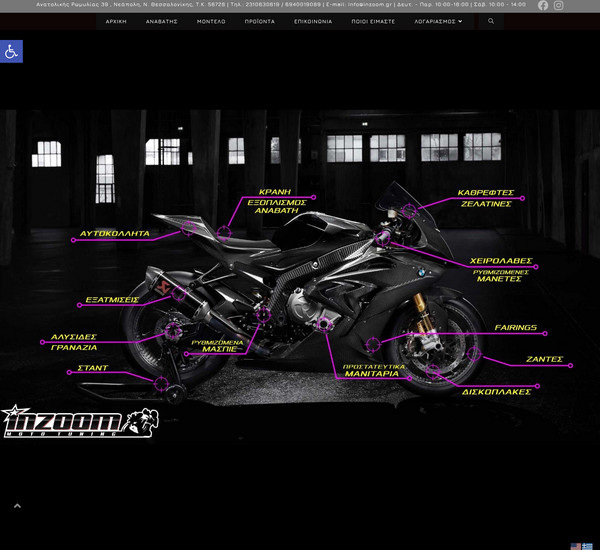Click the crosshair marker on front wheel rim

pos(474,354)
